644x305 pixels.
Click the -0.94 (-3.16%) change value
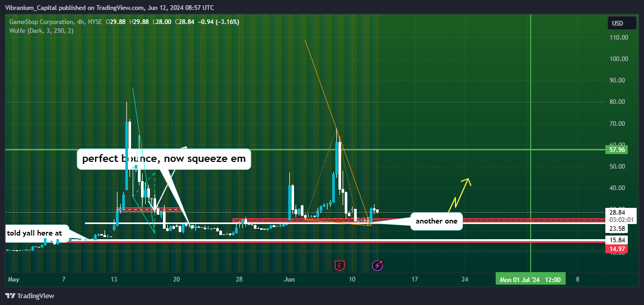pos(218,22)
